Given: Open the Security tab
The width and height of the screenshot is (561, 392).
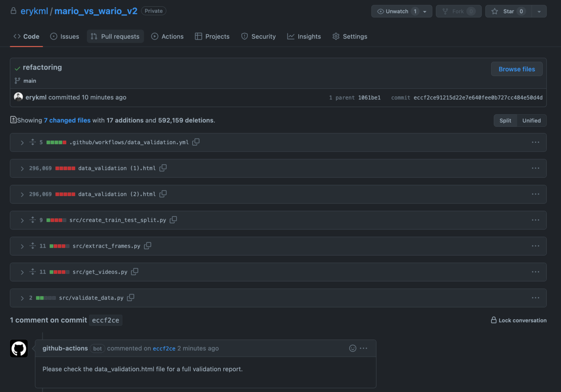Looking at the screenshot, I should [259, 36].
